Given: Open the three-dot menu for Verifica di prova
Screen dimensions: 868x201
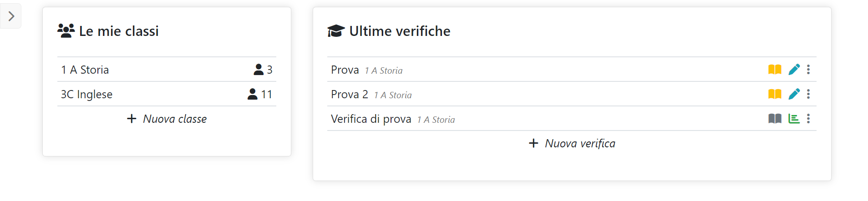Looking at the screenshot, I should pos(808,119).
